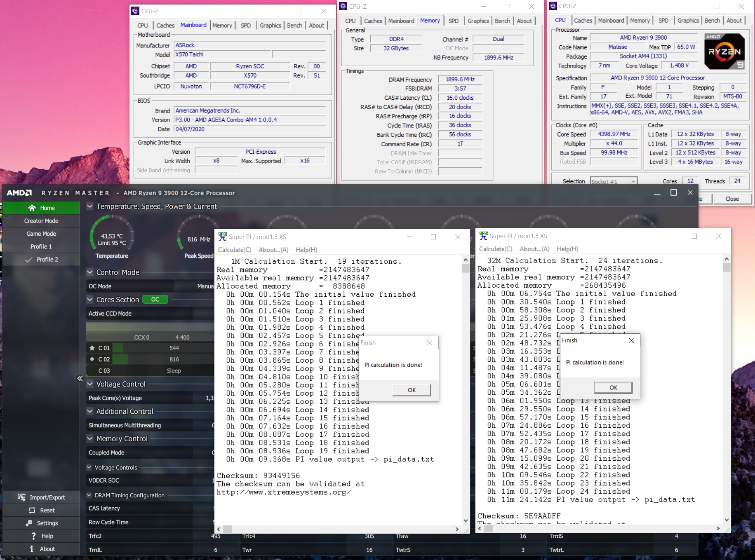This screenshot has width=755, height=560.
Task: Click the Profile 2 checkmark icon
Action: 28,260
